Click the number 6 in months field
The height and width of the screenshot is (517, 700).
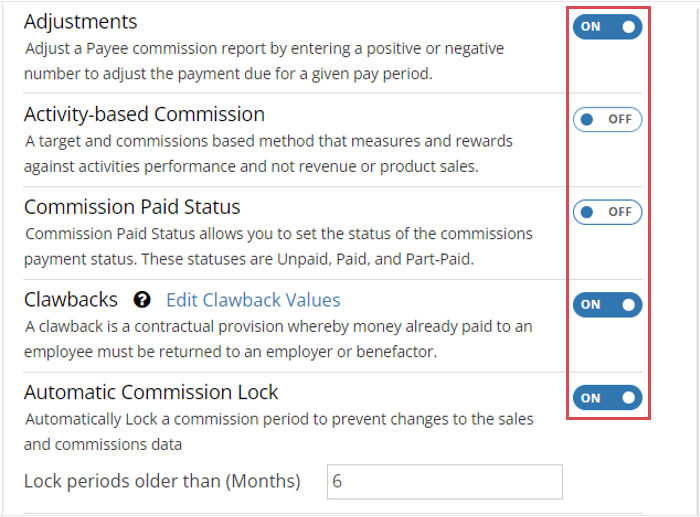[337, 481]
